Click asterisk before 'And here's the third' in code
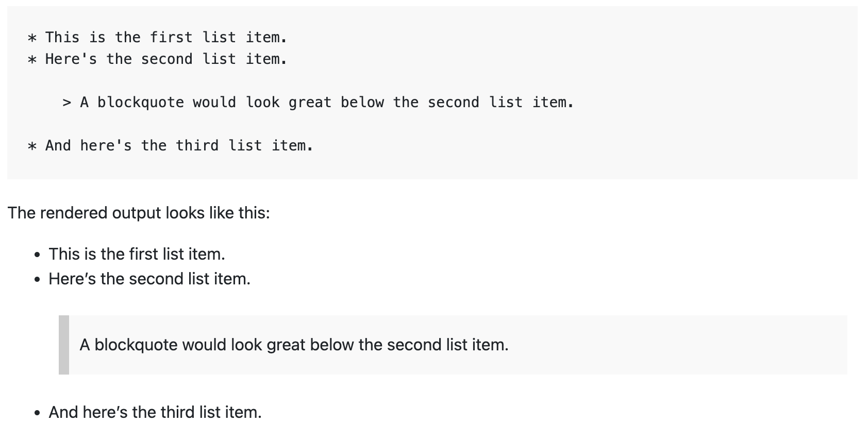This screenshot has width=868, height=440. click(x=32, y=146)
